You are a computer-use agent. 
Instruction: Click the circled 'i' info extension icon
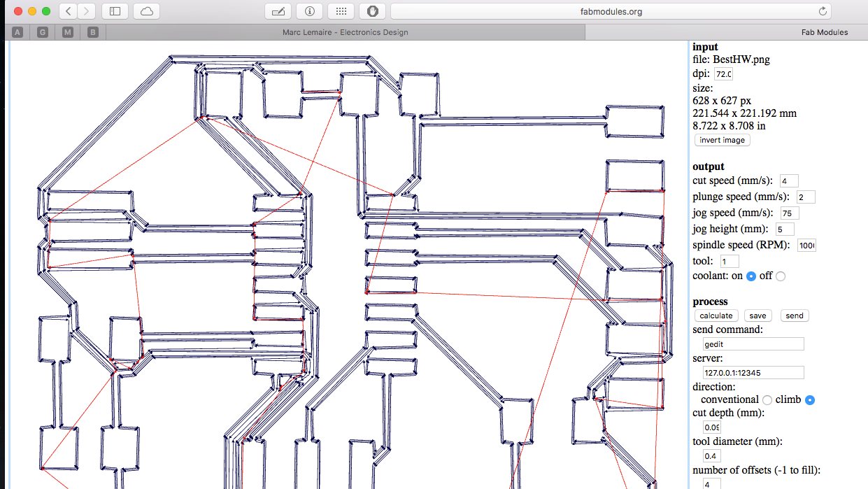[x=310, y=11]
